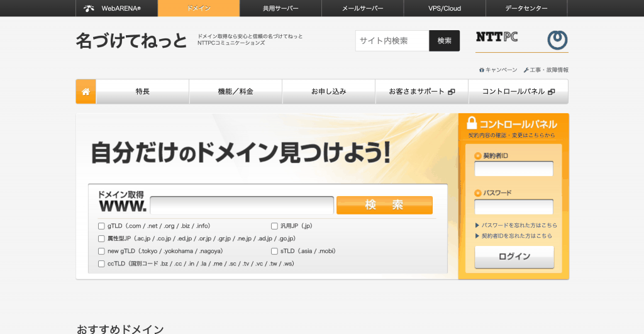Open the キャンペーン link
This screenshot has height=334, width=644.
[x=501, y=70]
